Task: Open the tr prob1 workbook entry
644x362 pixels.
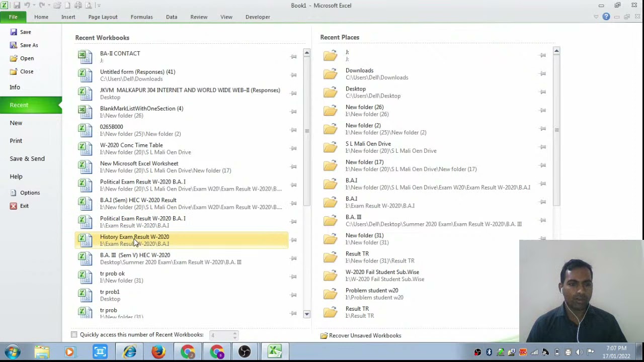Action: pos(182,295)
